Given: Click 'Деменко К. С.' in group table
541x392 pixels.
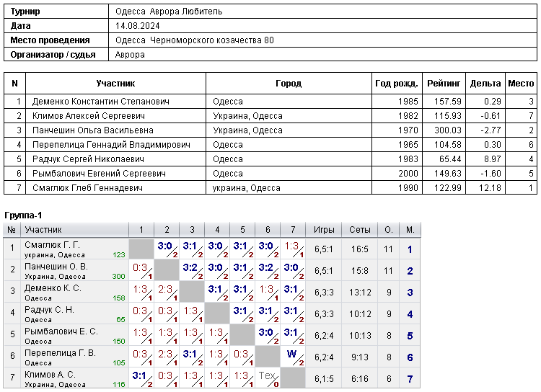Looking at the screenshot, I should (53, 288).
